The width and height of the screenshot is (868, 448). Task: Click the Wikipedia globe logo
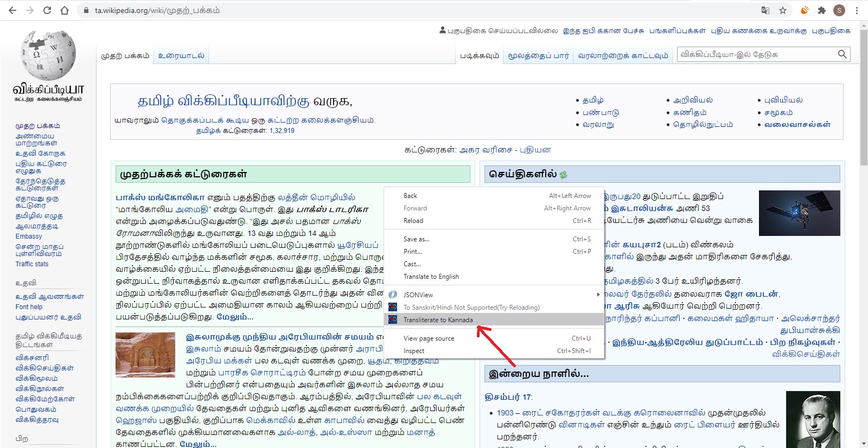[x=48, y=54]
